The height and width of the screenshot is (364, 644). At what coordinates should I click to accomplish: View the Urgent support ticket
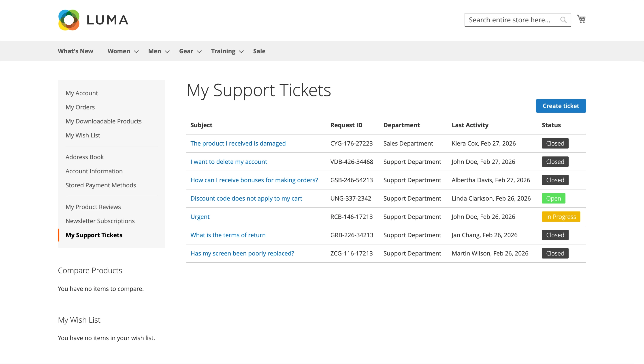pyautogui.click(x=200, y=217)
